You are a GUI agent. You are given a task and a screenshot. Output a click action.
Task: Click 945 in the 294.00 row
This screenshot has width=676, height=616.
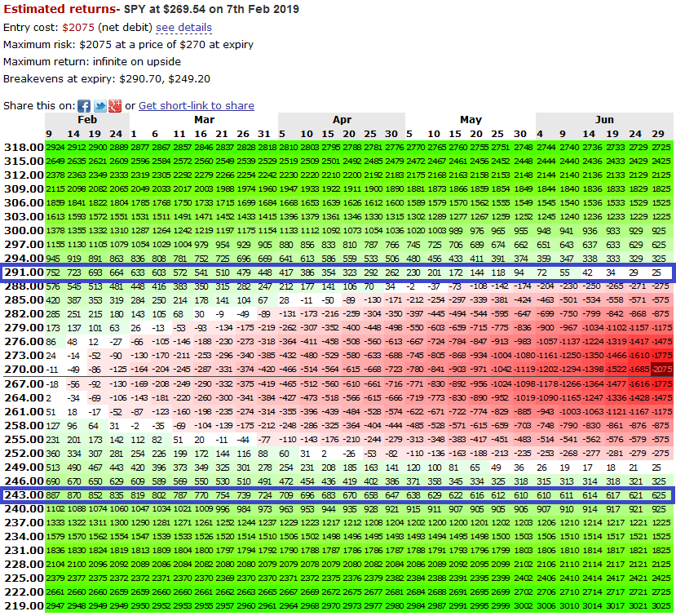[x=53, y=259]
